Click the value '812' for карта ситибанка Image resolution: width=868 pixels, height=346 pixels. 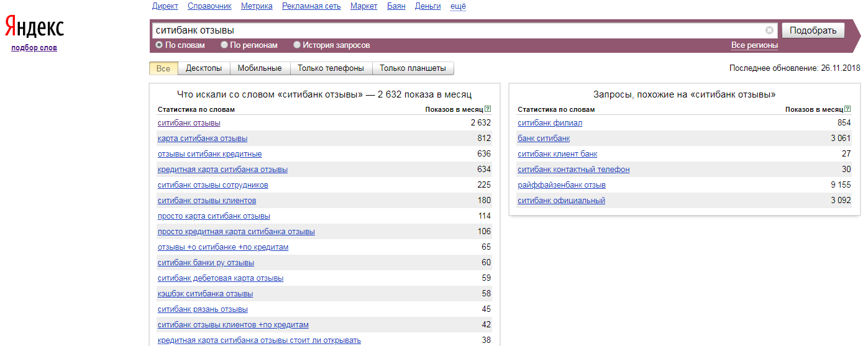pyautogui.click(x=484, y=139)
